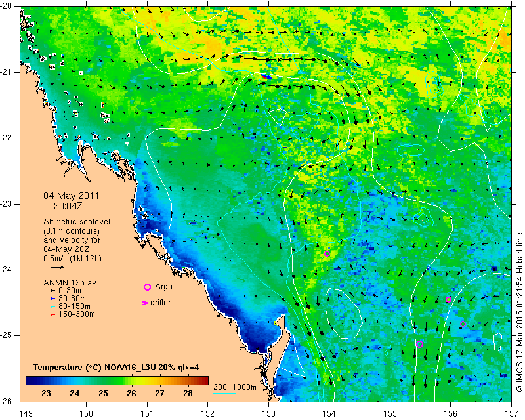This screenshot has width=525, height=420.
Task: Click the Argo float marker near 156E, 24.5S
Action: [x=449, y=300]
